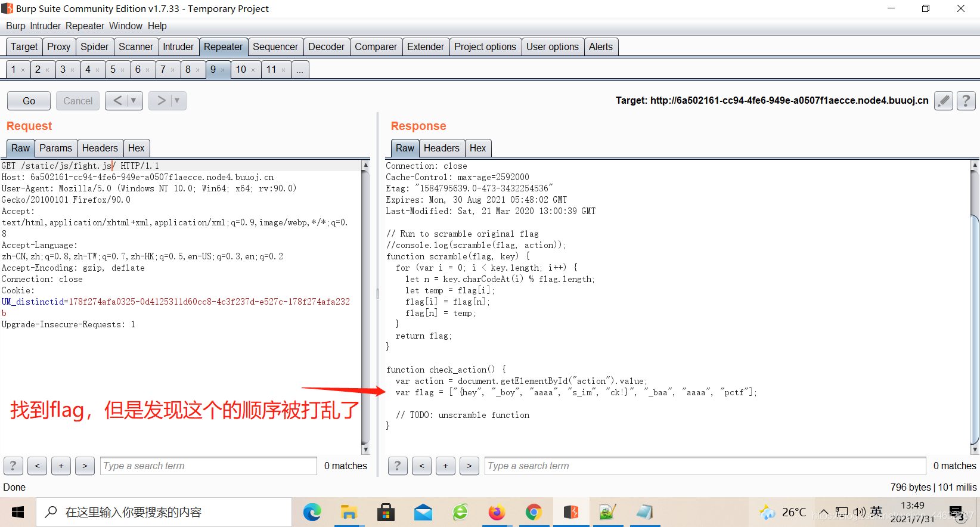Find next match in request search
Viewport: 980px width, 527px height.
click(x=85, y=466)
